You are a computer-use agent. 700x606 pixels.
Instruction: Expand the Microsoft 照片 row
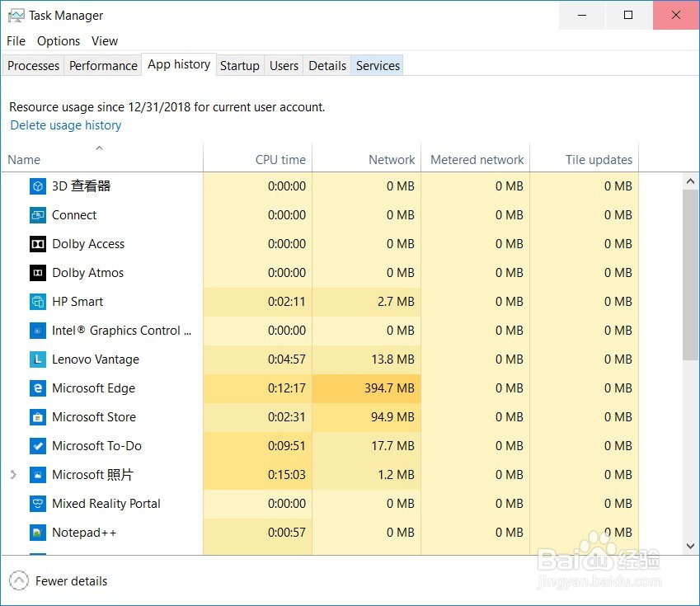(13, 475)
